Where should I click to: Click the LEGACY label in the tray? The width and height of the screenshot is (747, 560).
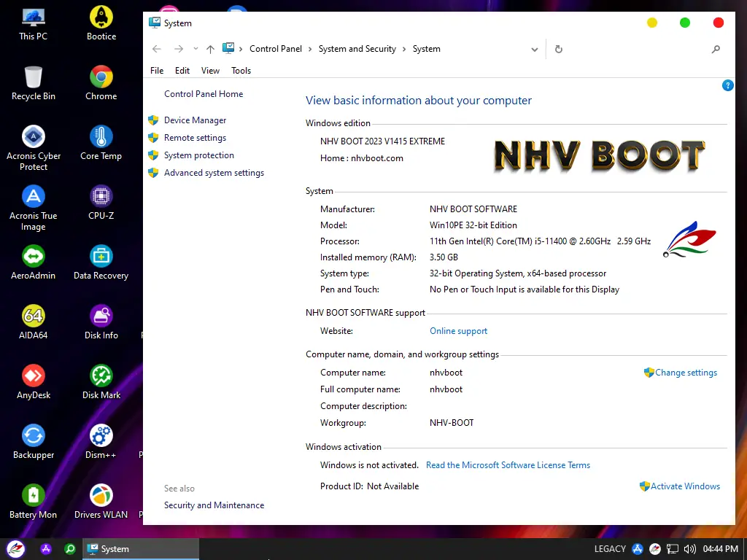(610, 549)
